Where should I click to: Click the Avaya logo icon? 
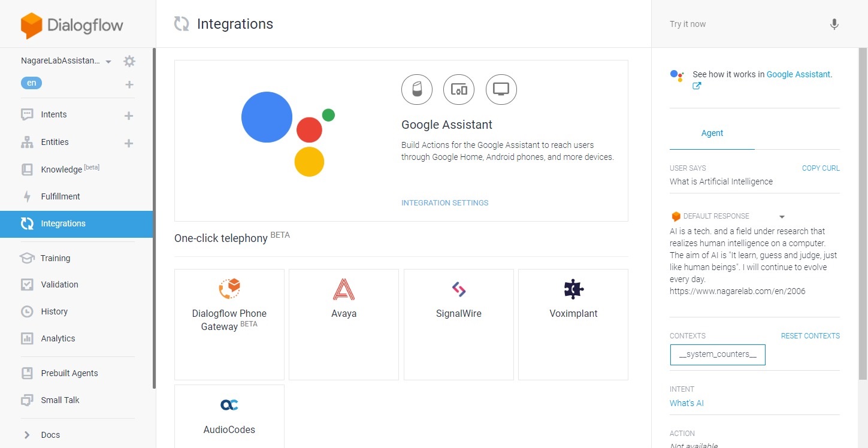(344, 289)
